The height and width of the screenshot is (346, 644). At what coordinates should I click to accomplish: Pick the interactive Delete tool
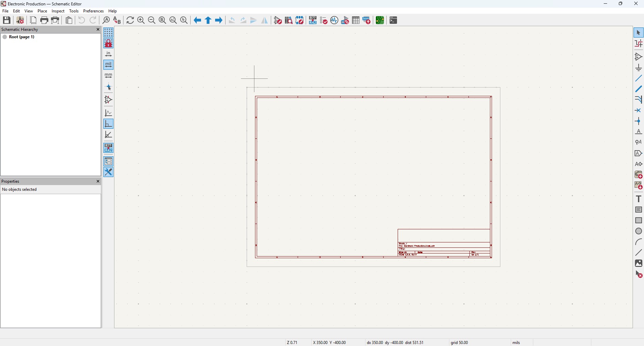[639, 275]
